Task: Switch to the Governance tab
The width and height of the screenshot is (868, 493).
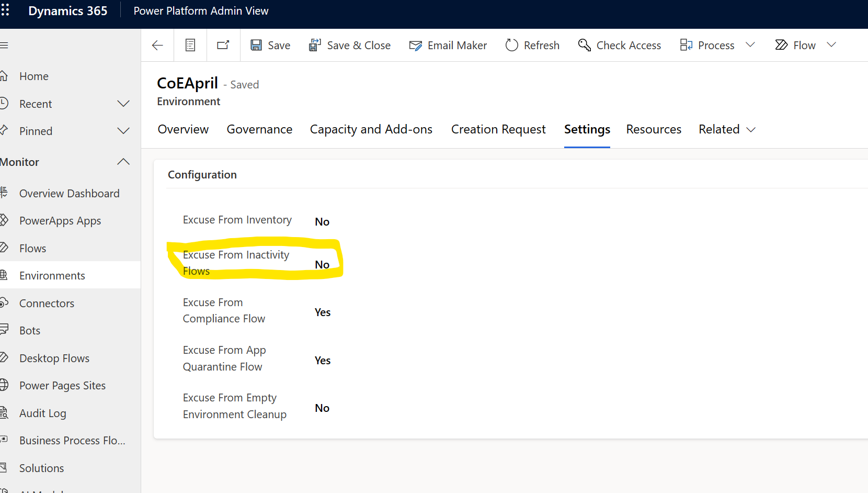Action: pos(259,129)
